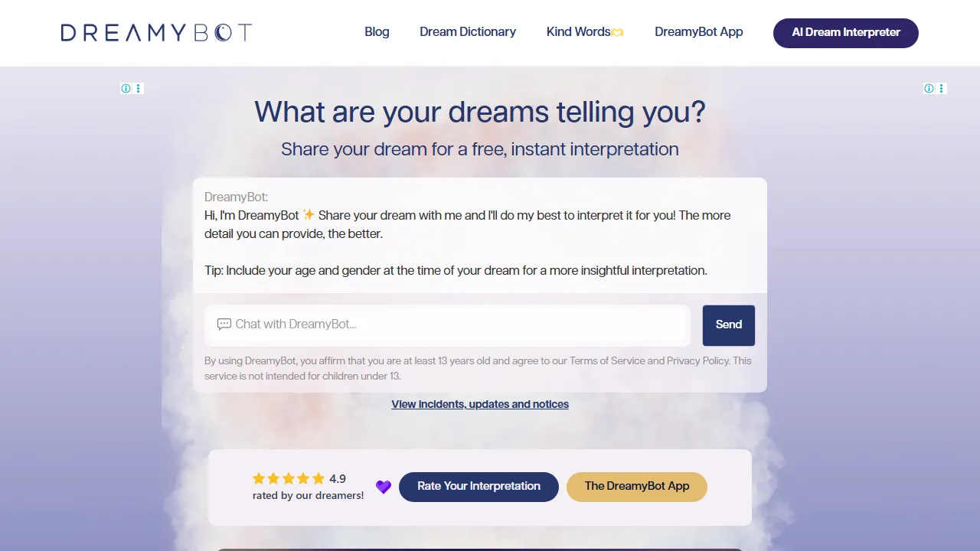The height and width of the screenshot is (551, 980).
Task: Open the DreamyBot App nav item
Action: tap(698, 32)
